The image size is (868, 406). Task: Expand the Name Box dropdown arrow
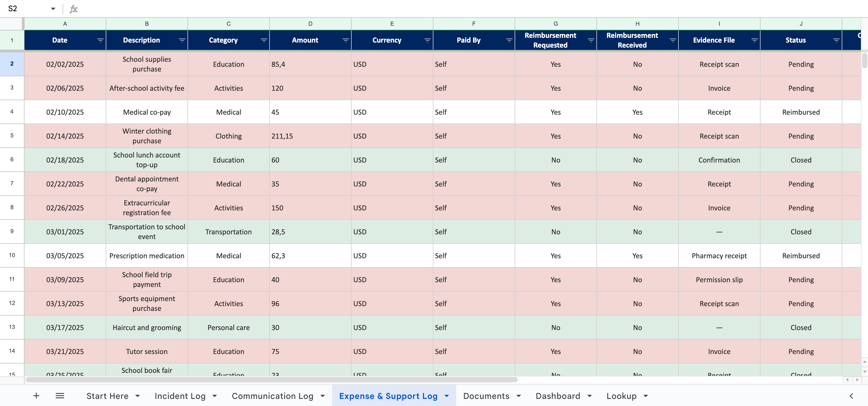[53, 9]
